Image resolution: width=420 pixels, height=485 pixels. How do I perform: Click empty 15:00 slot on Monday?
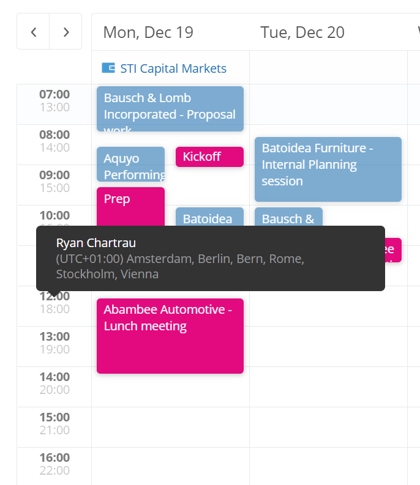(x=170, y=427)
